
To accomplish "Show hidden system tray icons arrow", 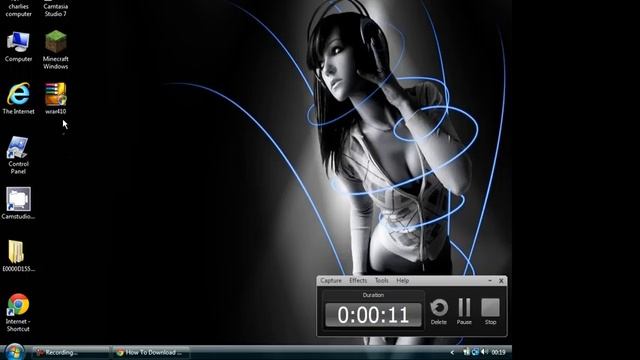I will [x=452, y=352].
